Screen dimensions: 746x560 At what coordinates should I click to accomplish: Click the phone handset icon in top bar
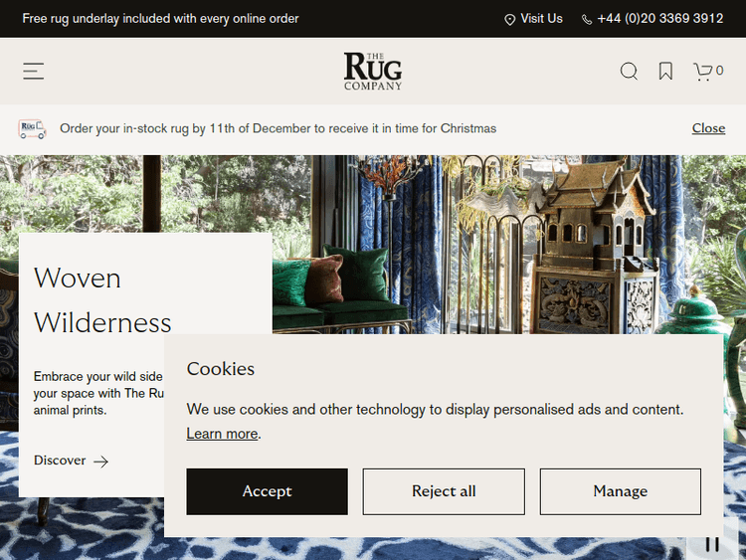[x=587, y=20]
